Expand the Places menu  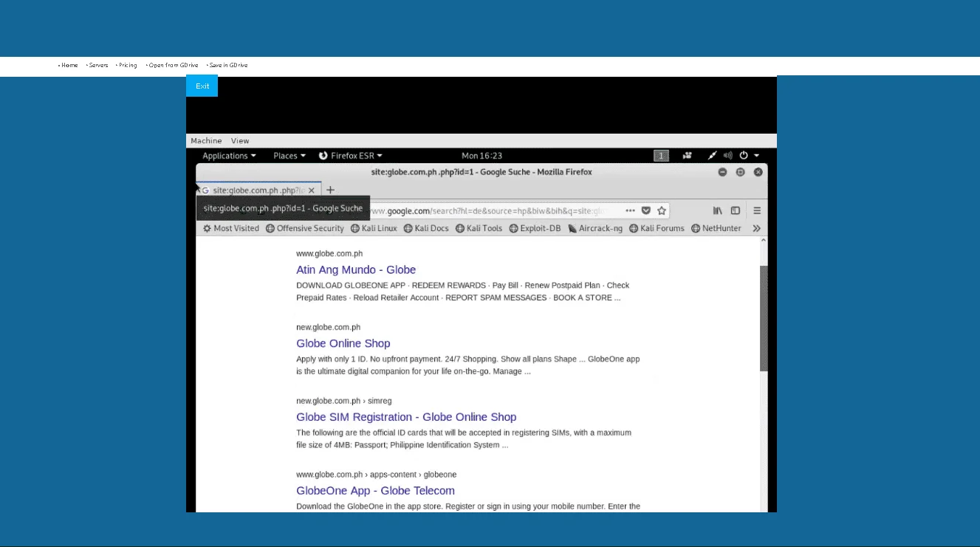289,156
